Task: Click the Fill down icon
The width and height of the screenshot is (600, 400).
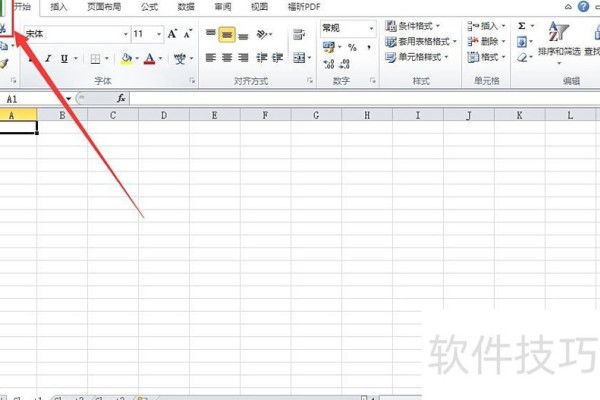Action: point(522,41)
